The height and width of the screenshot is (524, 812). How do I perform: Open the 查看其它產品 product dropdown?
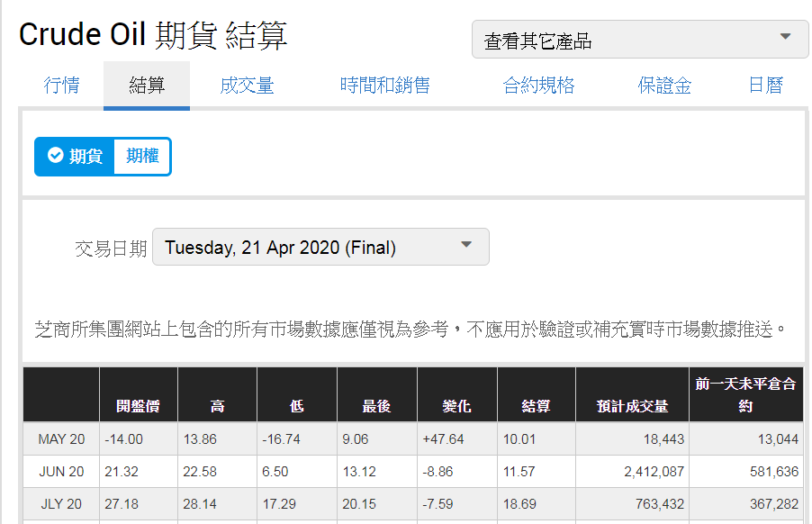click(639, 40)
